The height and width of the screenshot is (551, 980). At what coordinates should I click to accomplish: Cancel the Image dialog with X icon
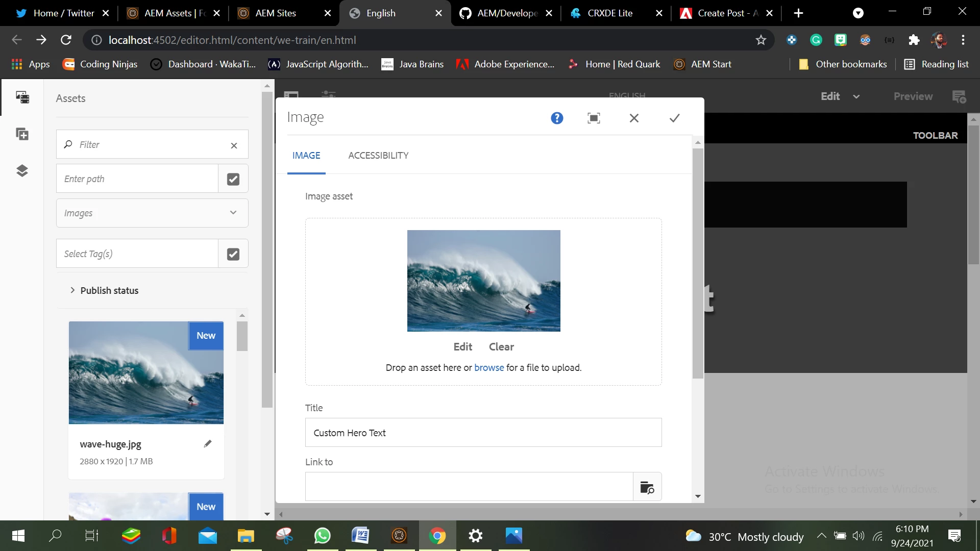click(x=634, y=118)
